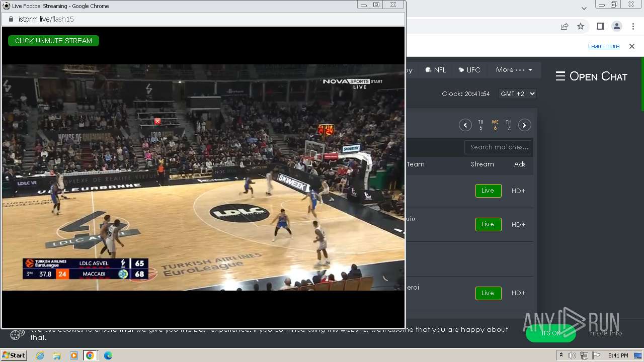Click the volume speaker tray icon

pos(572,355)
